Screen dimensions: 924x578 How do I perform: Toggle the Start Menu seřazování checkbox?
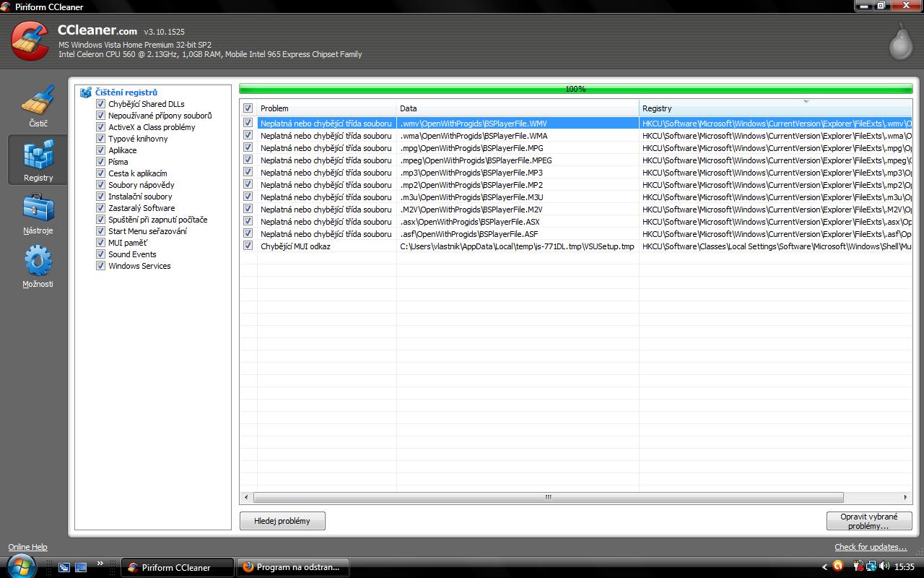(x=101, y=231)
